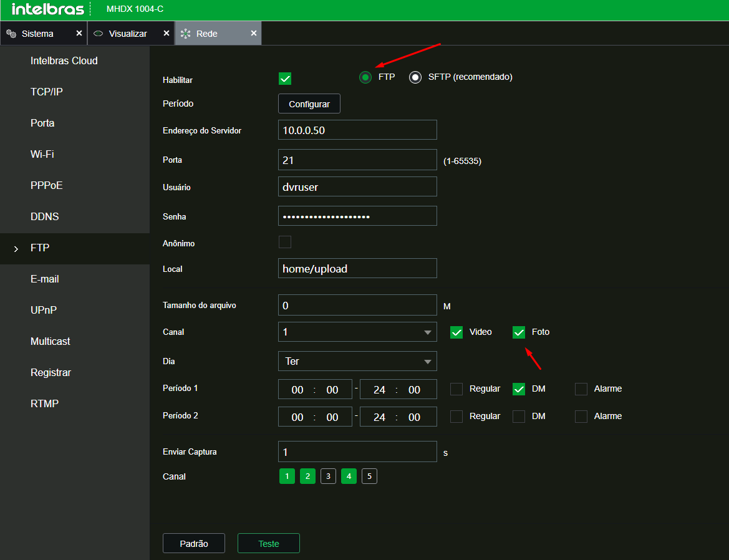Close the Visualizar tab
Viewport: 729px width, 560px height.
point(167,33)
